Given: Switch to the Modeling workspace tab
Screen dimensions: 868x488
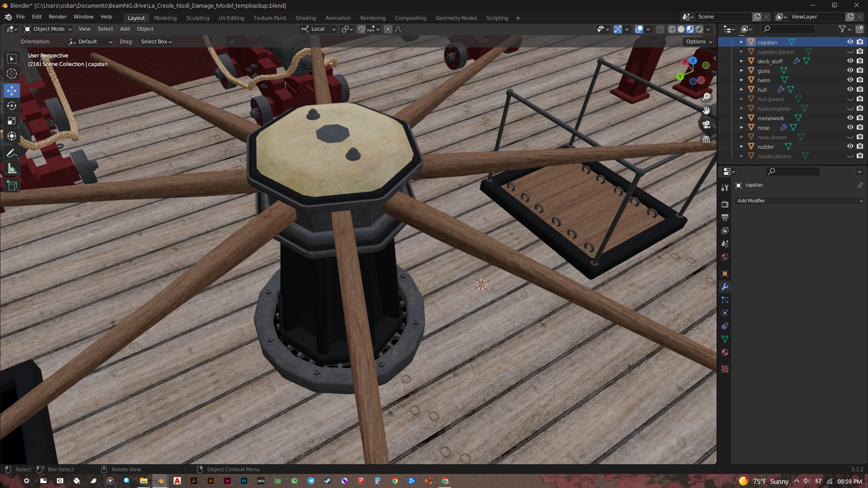Looking at the screenshot, I should 165,18.
